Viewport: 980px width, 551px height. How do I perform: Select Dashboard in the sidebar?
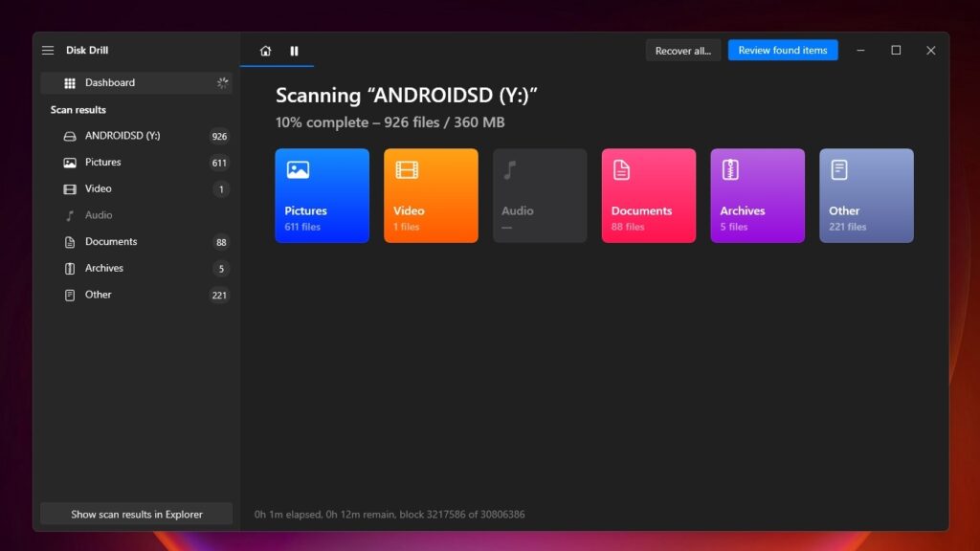tap(110, 83)
